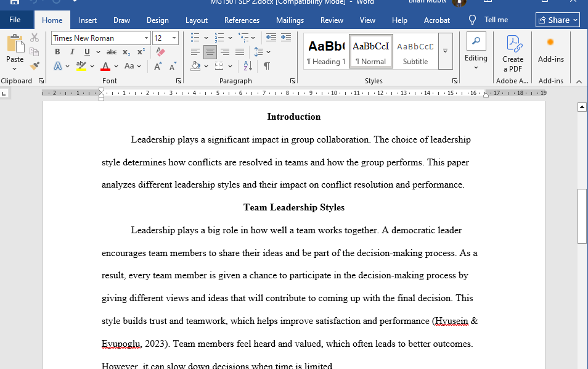The image size is (588, 369).
Task: Click Increase Indent icon
Action: pos(286,38)
